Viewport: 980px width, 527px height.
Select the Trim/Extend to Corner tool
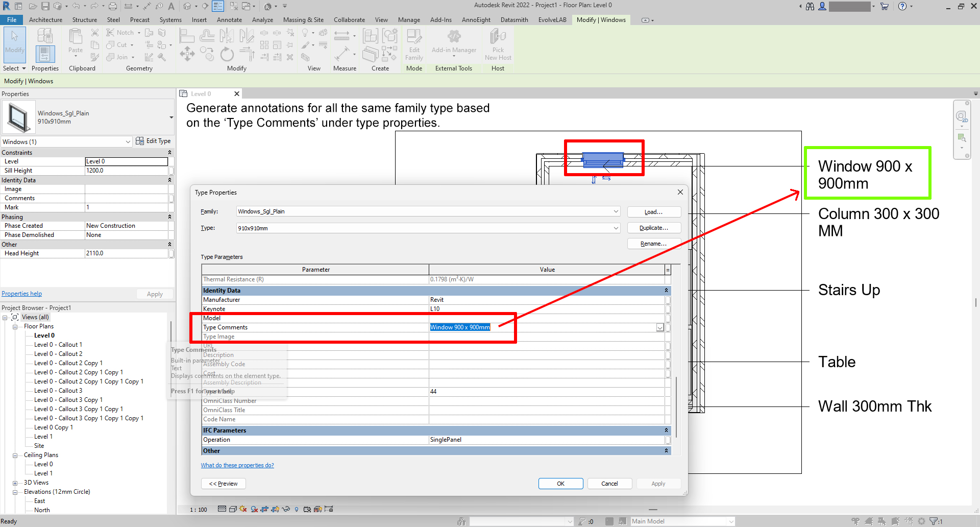[247, 54]
